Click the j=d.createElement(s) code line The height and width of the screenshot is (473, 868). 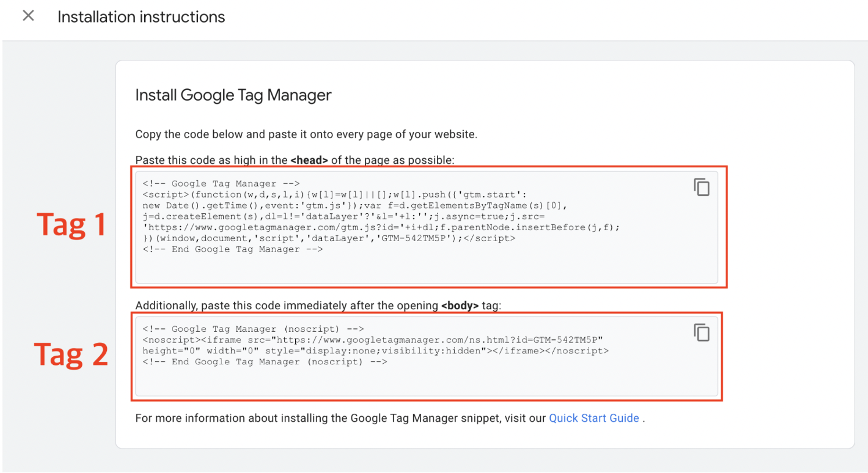(343, 217)
